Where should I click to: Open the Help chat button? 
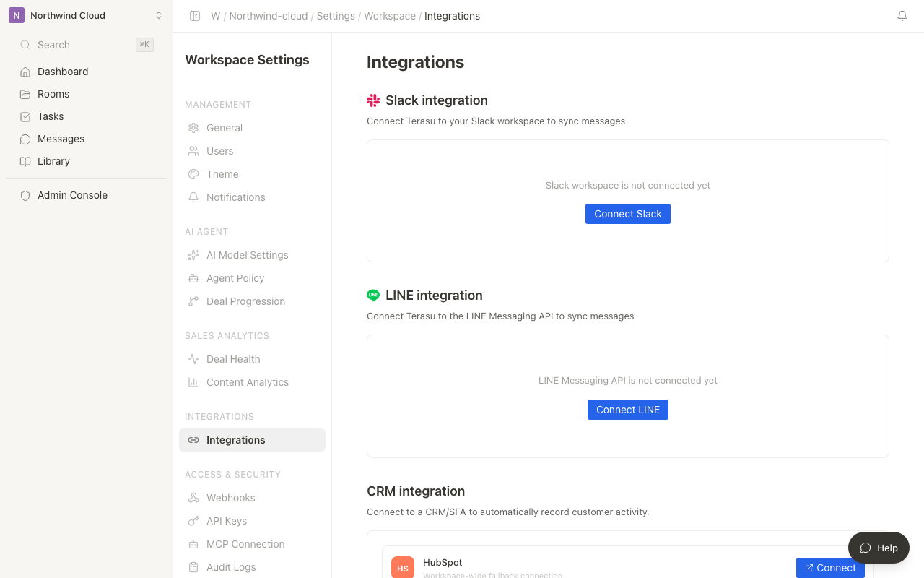point(879,548)
